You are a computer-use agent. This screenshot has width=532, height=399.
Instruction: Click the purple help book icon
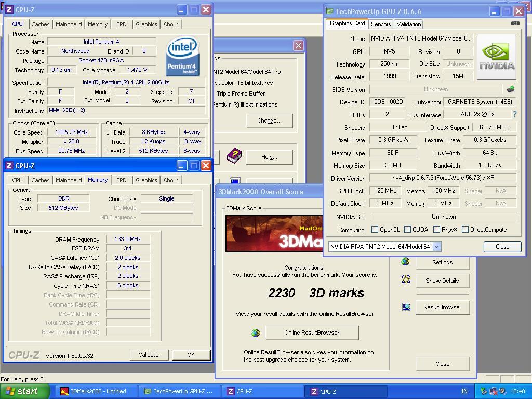(x=234, y=156)
